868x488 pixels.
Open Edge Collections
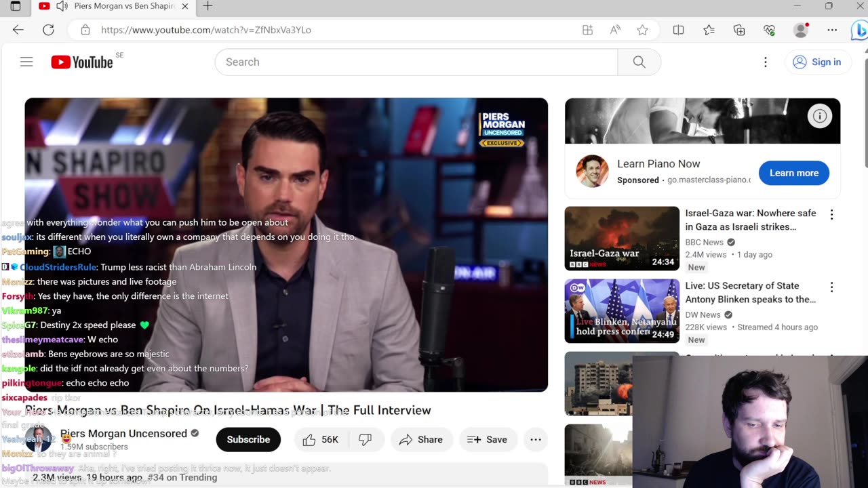pyautogui.click(x=739, y=30)
